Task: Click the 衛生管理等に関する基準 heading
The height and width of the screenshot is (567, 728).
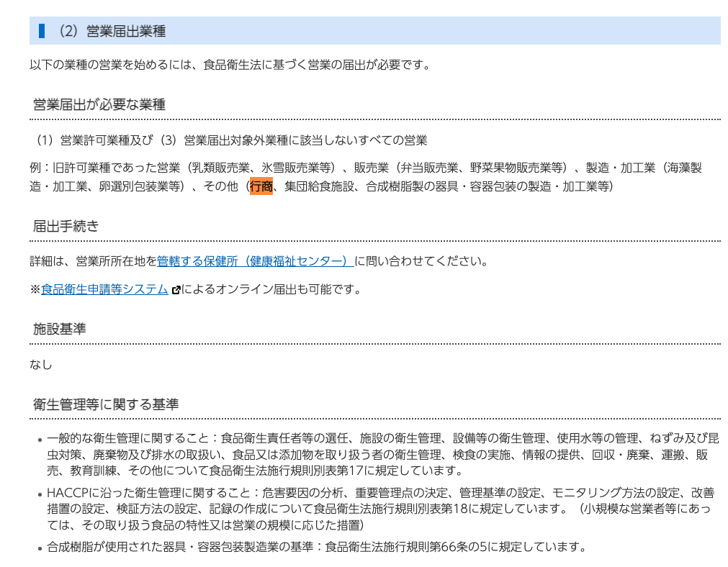Action: 106,405
